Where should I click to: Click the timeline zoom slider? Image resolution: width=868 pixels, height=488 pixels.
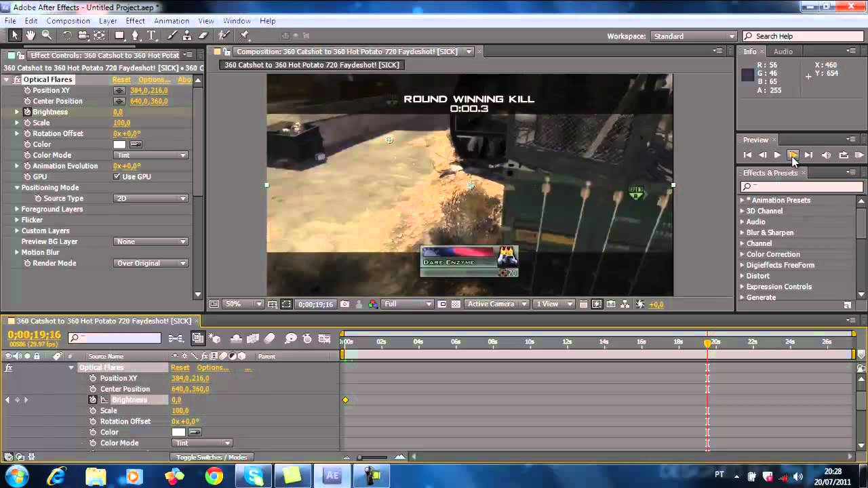click(372, 457)
